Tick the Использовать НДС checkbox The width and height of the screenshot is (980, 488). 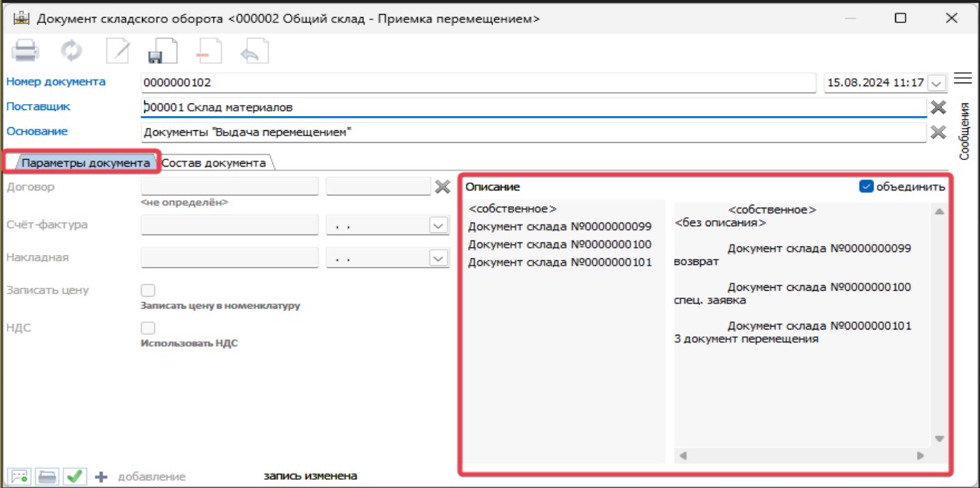pyautogui.click(x=148, y=328)
